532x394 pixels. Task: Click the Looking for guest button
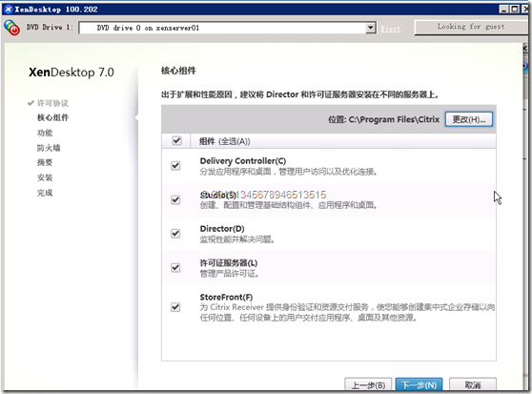[x=471, y=27]
